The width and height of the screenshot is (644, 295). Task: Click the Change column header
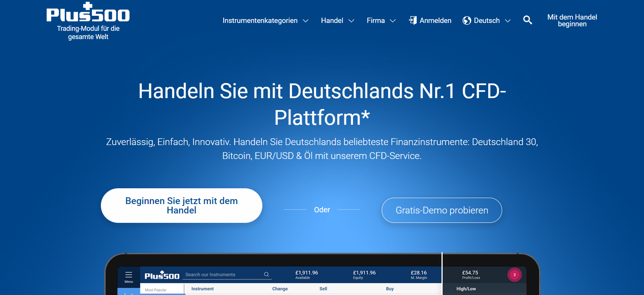coord(280,289)
